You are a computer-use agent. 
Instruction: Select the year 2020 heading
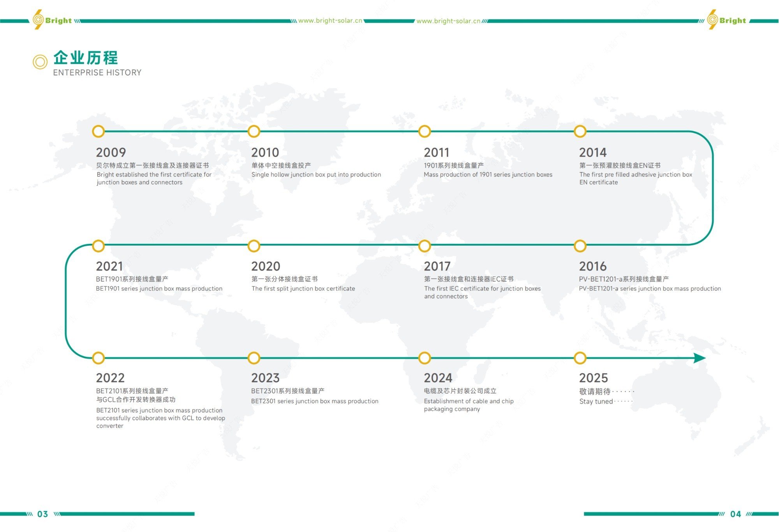point(266,266)
